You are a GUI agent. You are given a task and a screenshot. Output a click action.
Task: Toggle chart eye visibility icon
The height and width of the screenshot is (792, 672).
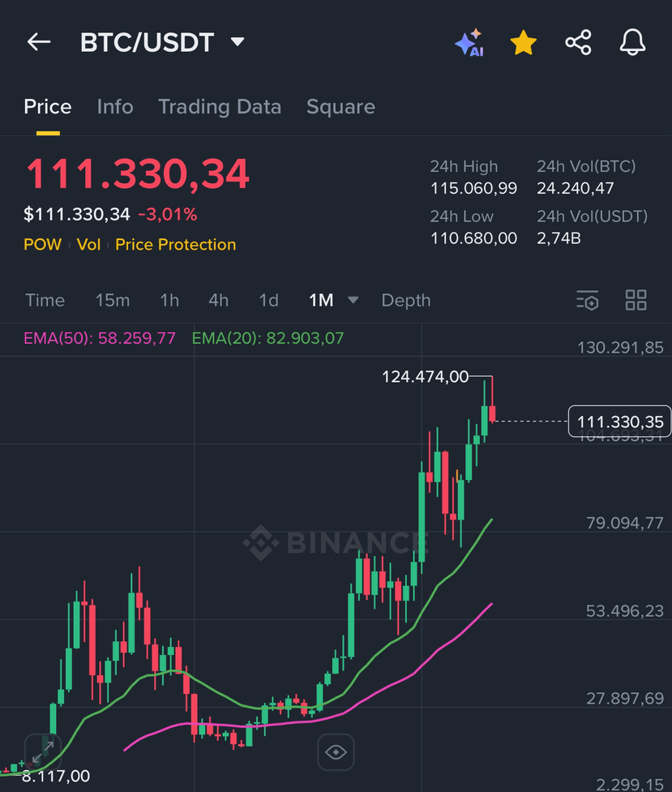pos(336,752)
